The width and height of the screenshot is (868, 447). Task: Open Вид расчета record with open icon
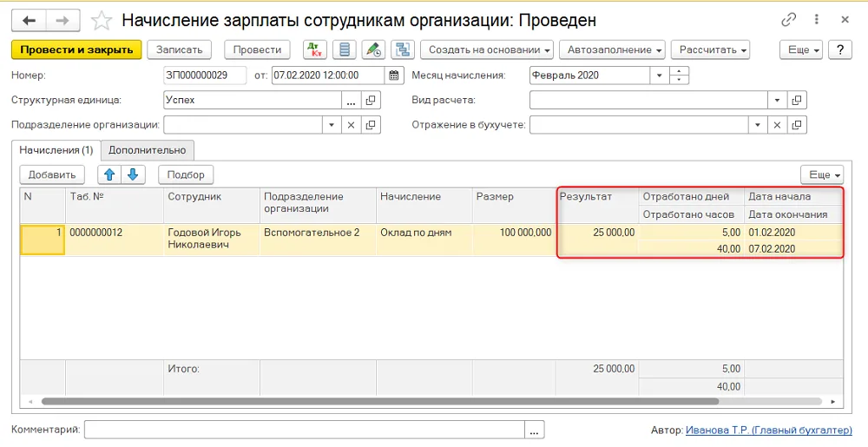[x=797, y=101]
